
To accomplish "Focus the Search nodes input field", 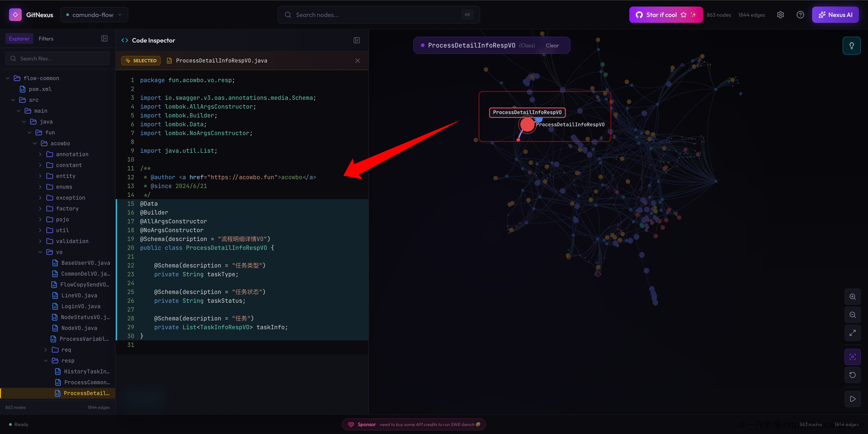I will pyautogui.click(x=378, y=15).
